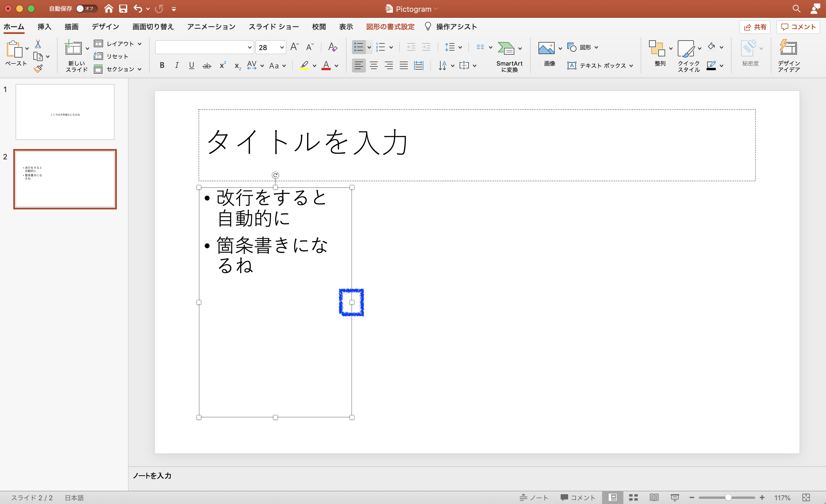
Task: Convert text to SmartArt
Action: tap(509, 56)
